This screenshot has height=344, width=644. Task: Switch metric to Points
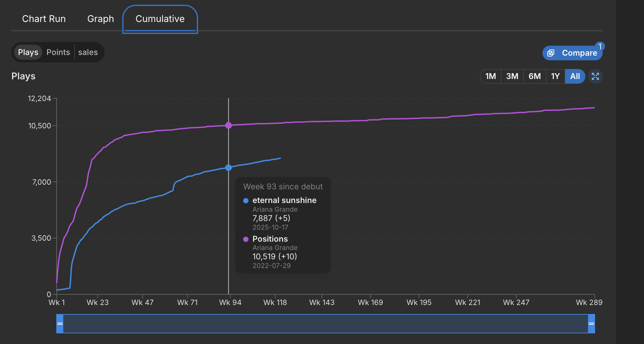pyautogui.click(x=58, y=52)
